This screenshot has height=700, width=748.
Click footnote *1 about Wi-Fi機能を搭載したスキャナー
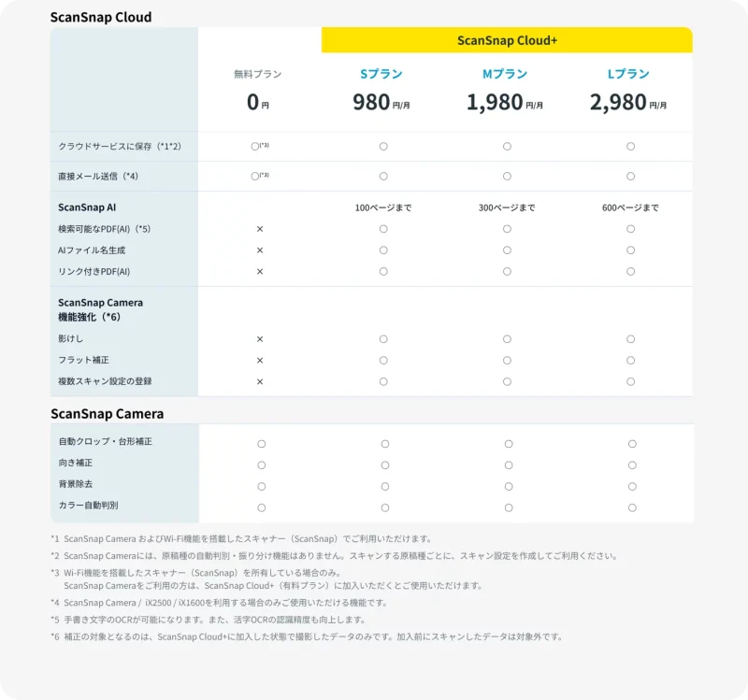click(x=241, y=539)
